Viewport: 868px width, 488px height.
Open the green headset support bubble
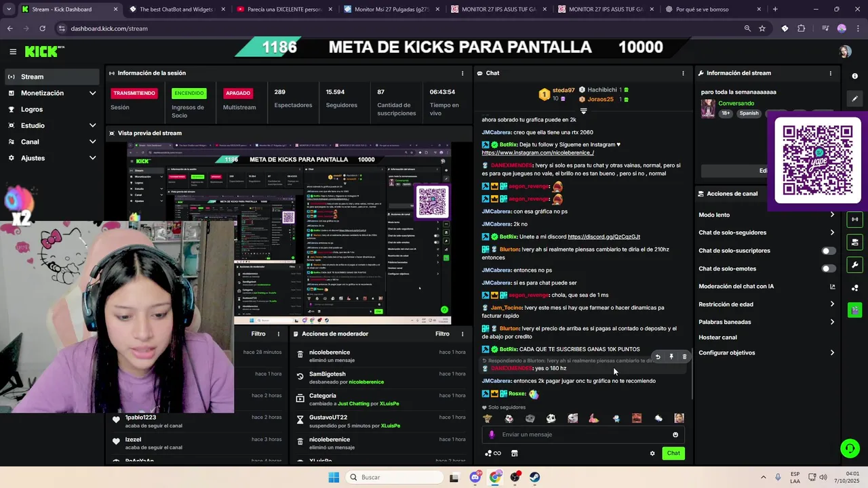point(849,448)
